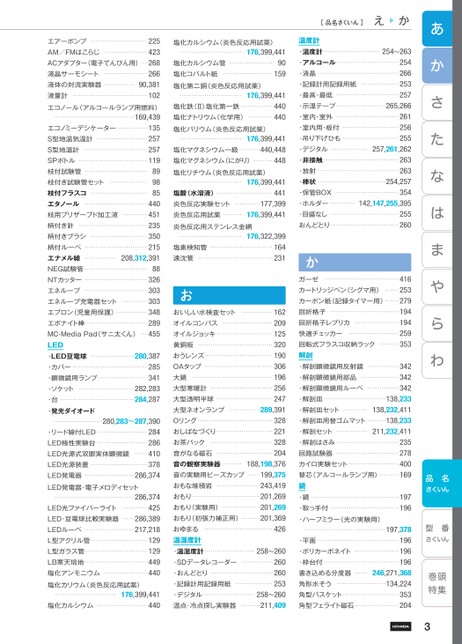Select the bold エタノール entry

(103, 204)
